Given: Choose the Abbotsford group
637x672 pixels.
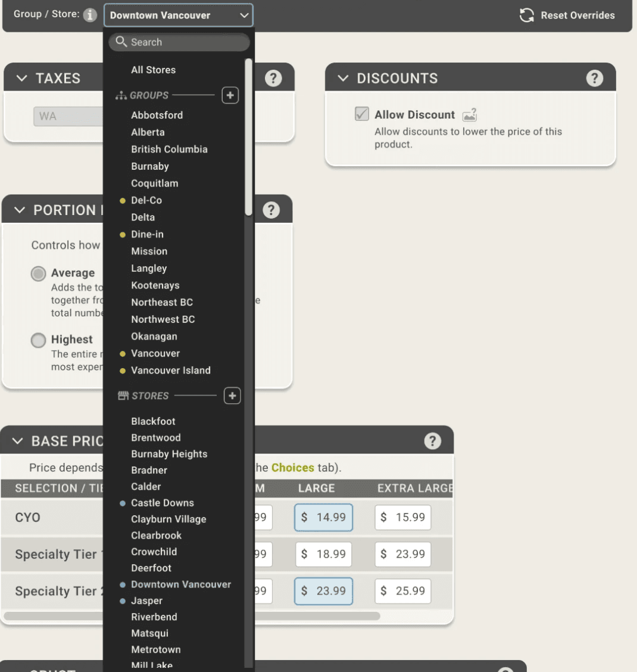Looking at the screenshot, I should [x=157, y=116].
